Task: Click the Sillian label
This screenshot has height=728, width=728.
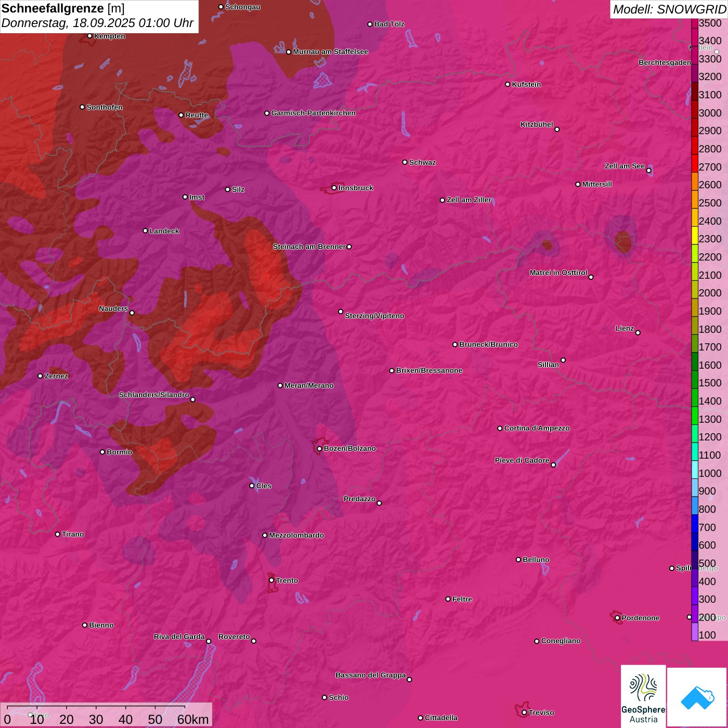Action: click(548, 365)
